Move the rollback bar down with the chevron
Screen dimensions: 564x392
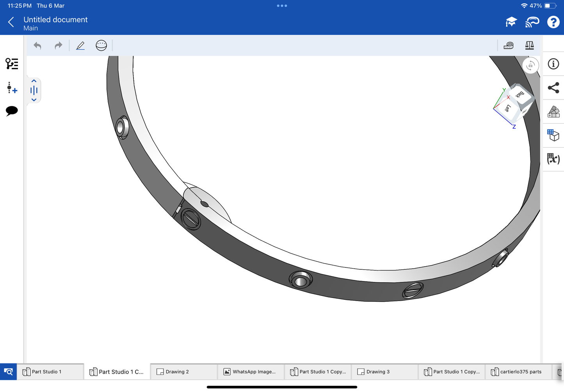[34, 100]
